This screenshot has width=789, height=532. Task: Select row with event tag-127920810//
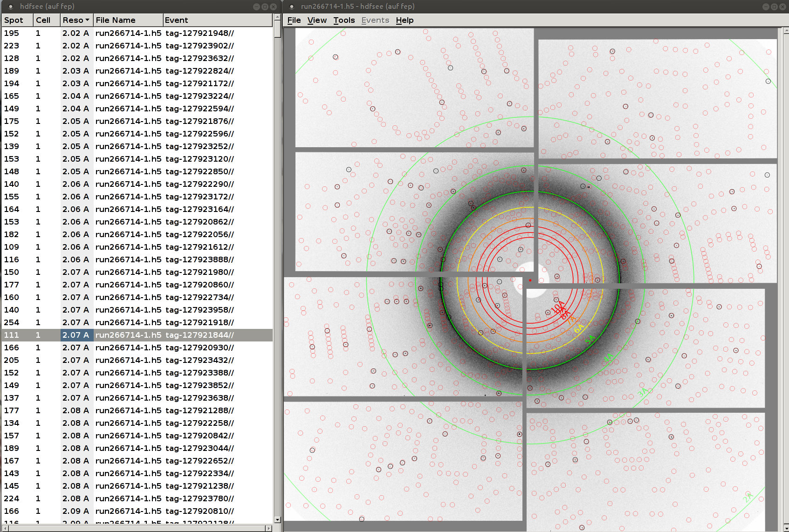click(137, 511)
